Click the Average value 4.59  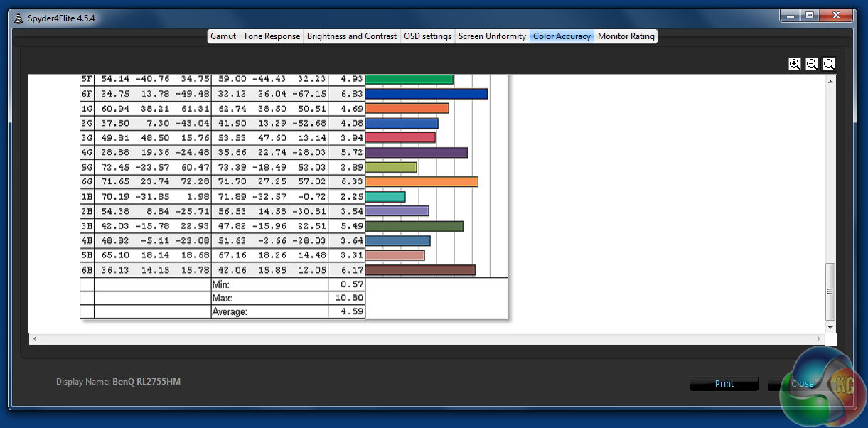pyautogui.click(x=352, y=311)
